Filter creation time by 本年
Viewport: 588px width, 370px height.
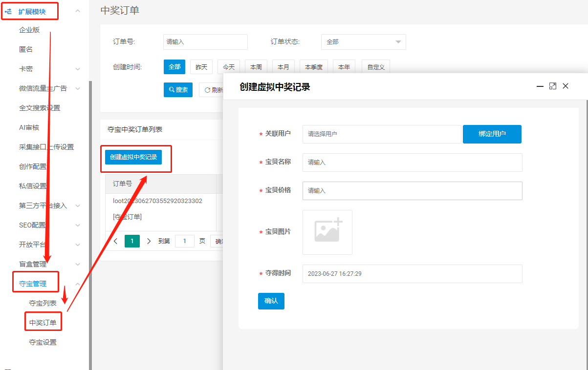344,67
